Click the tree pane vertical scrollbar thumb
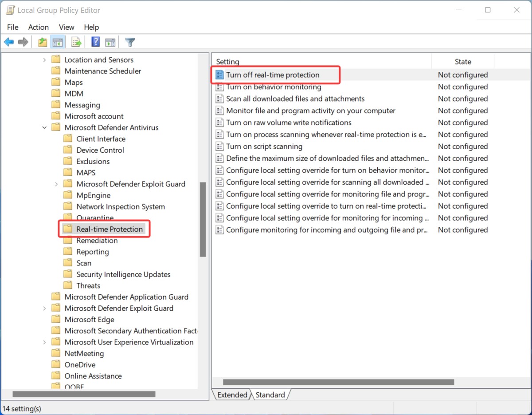Screen dimensions: 532x415 point(203,219)
